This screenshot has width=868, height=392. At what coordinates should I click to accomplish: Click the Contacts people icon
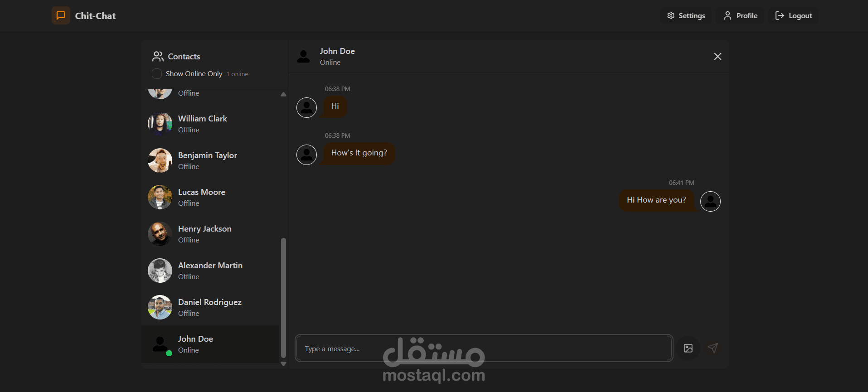[158, 57]
